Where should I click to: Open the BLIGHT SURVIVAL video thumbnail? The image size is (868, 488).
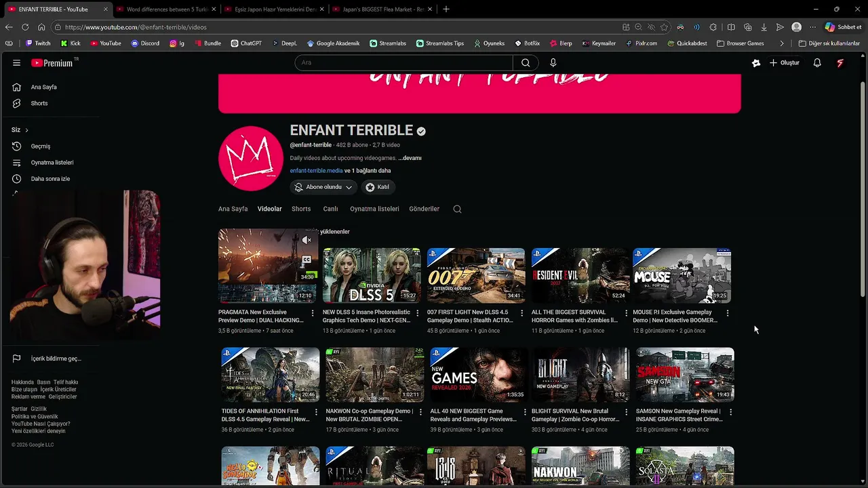(580, 375)
